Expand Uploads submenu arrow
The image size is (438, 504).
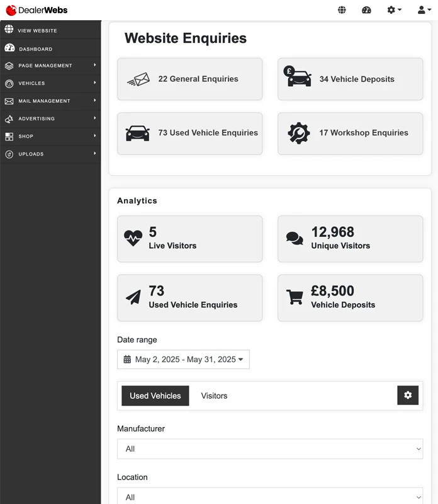tap(95, 153)
